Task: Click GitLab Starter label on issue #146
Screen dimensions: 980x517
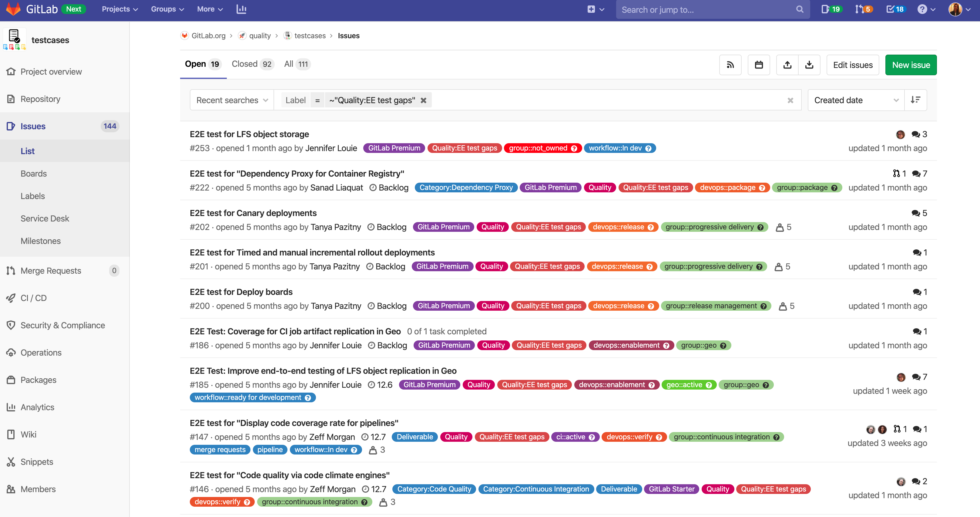Action: point(671,489)
